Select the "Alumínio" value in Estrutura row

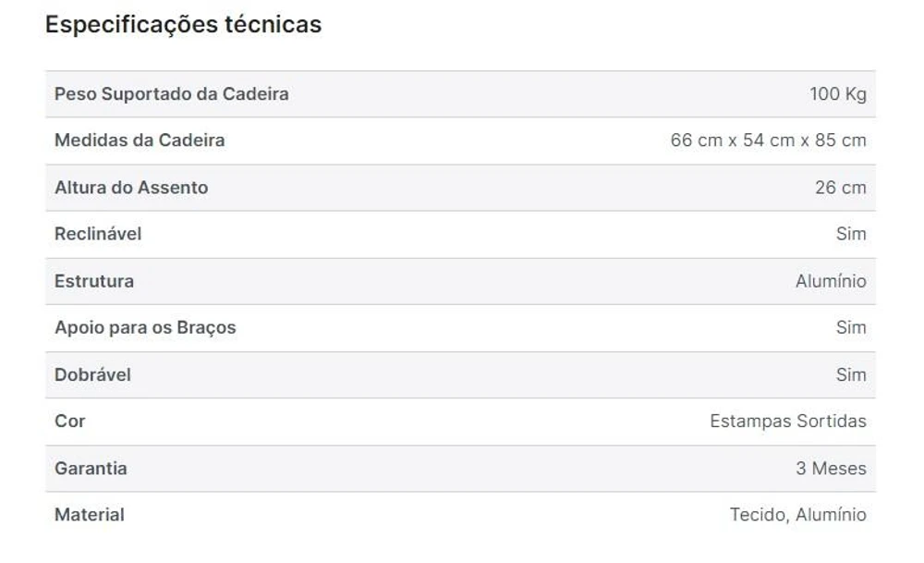831,281
